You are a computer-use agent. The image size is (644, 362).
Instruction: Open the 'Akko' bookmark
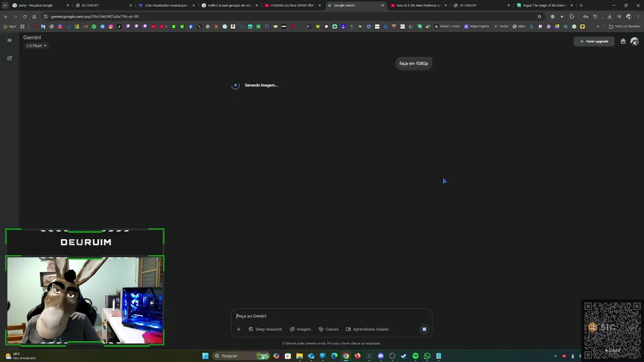point(519,27)
